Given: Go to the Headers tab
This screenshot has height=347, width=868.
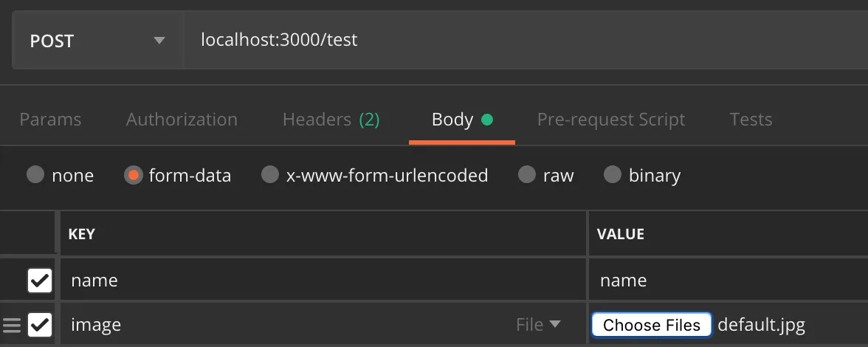Looking at the screenshot, I should click(x=331, y=120).
